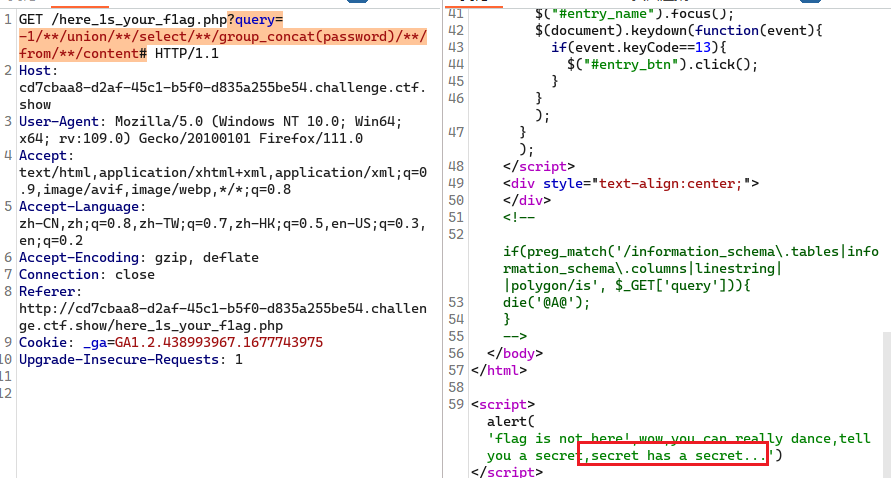This screenshot has height=478, width=891.
Task: Click the <script> opening tag on line 59
Action: [x=503, y=405]
